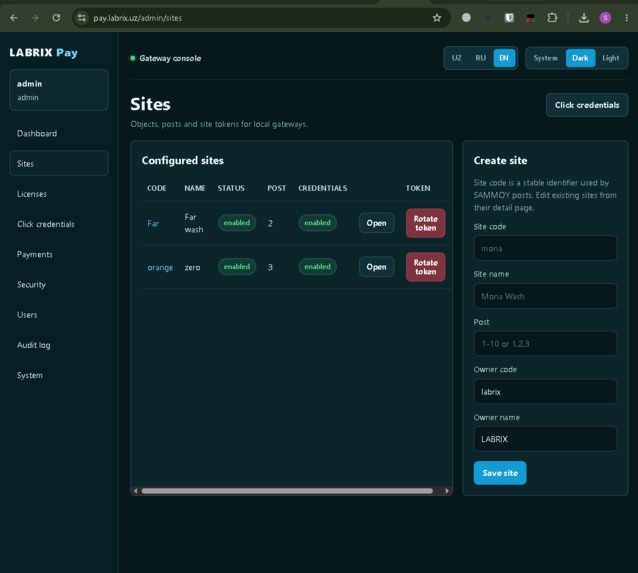Open Security in the sidebar
Viewport: 638px width, 573px height.
tap(59, 284)
